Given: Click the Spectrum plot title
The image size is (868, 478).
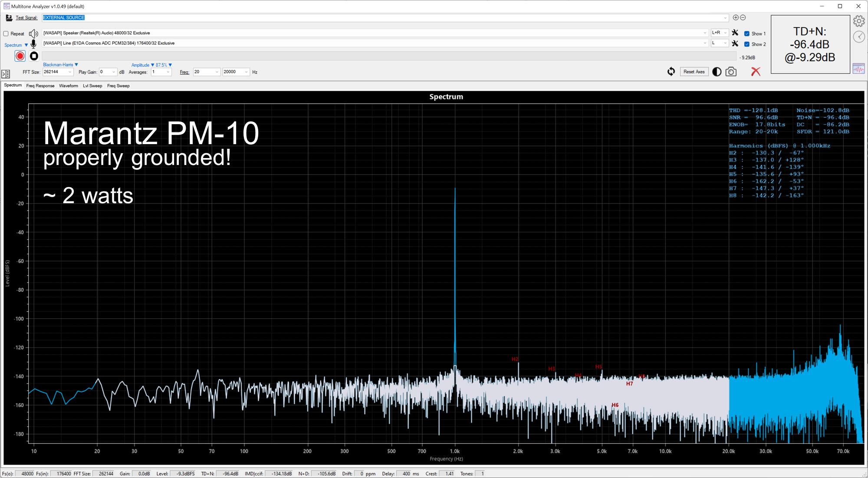Looking at the screenshot, I should (446, 97).
